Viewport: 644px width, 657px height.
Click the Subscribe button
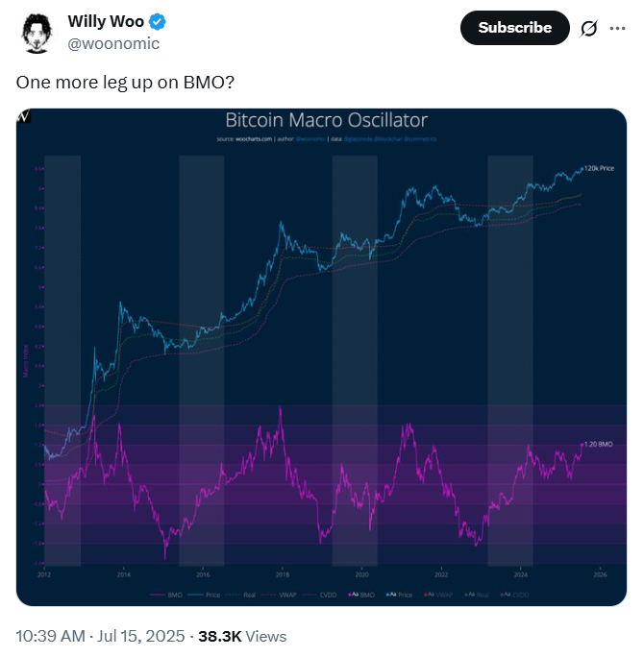point(514,28)
